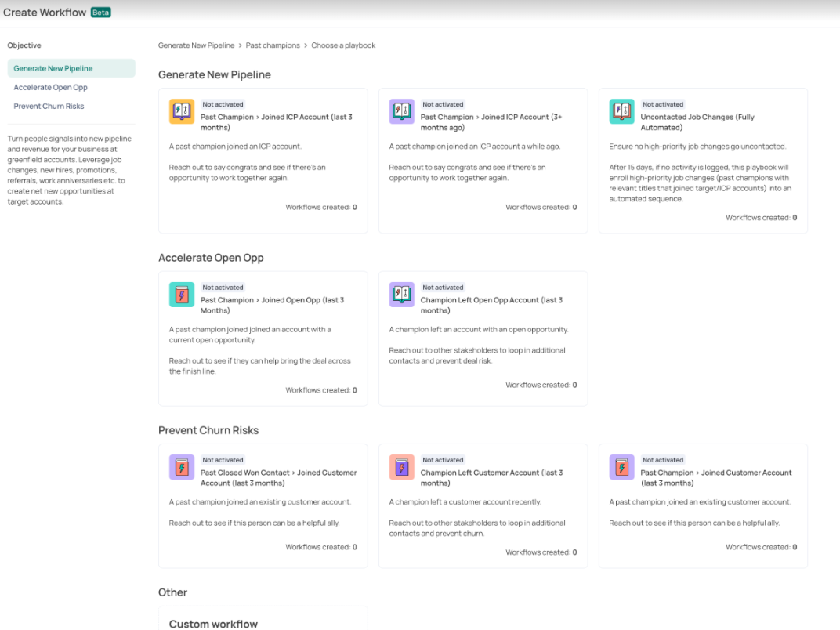The height and width of the screenshot is (630, 840).
Task: Click Workflows created count on Uncontacted Job Changes card
Action: pyautogui.click(x=762, y=218)
